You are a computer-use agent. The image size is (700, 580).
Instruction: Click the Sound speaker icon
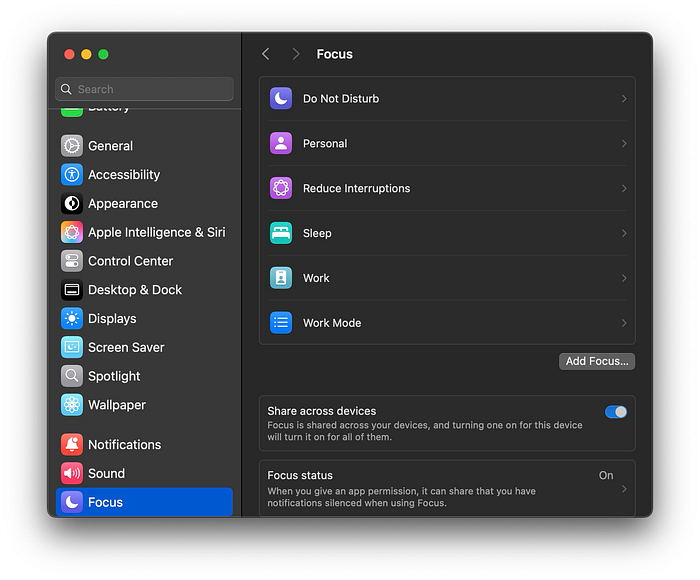[72, 473]
